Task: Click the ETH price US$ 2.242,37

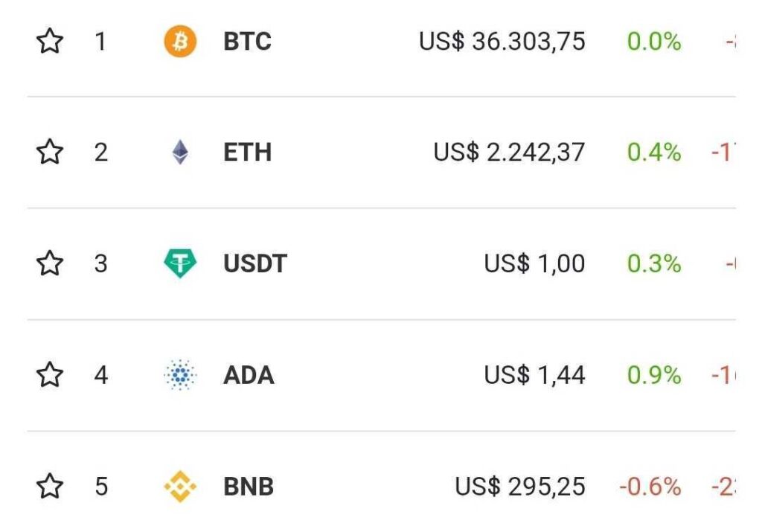Action: pos(509,153)
